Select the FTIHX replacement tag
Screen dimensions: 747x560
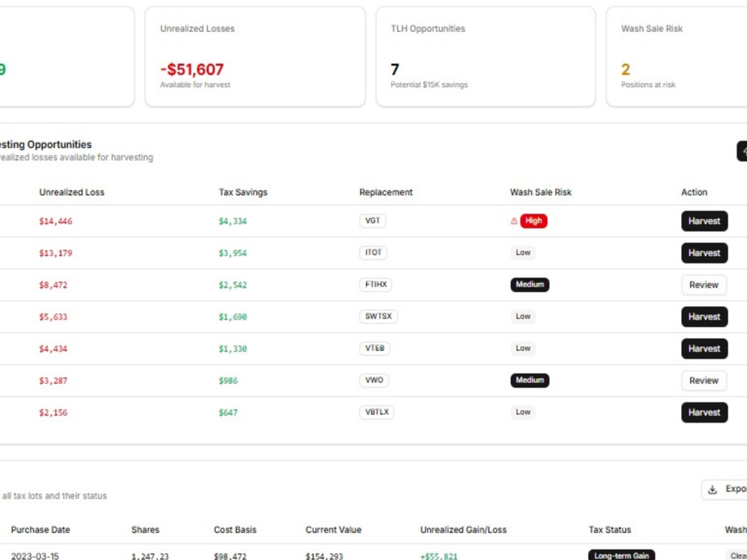coord(376,284)
